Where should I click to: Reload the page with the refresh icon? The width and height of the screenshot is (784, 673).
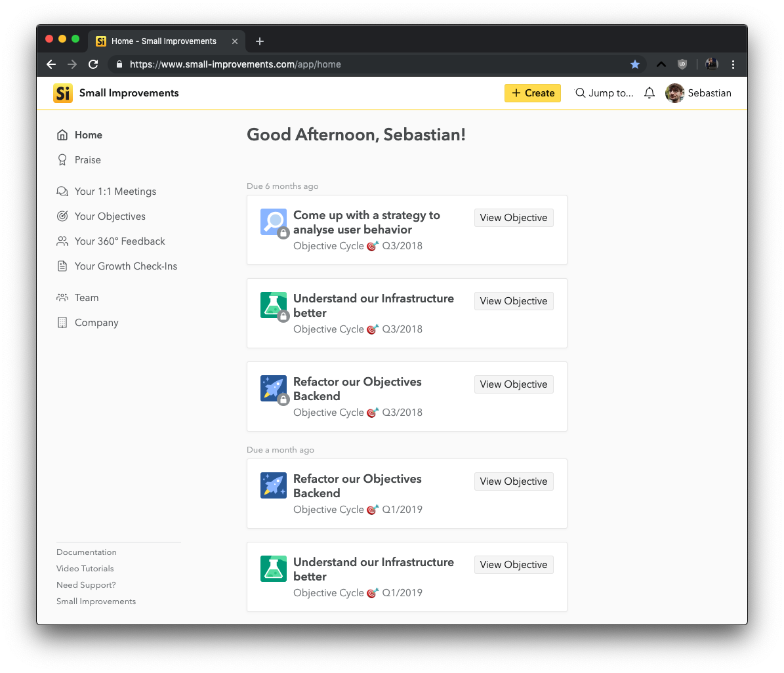(x=93, y=64)
